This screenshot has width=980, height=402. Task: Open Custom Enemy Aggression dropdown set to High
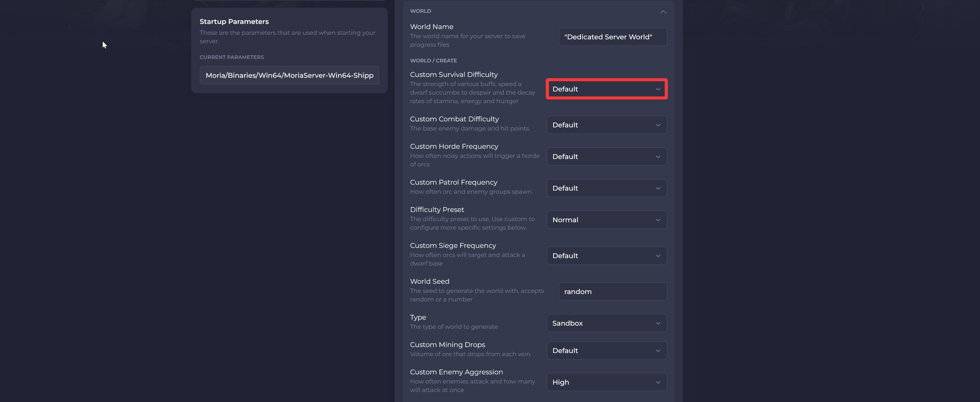[x=606, y=382]
